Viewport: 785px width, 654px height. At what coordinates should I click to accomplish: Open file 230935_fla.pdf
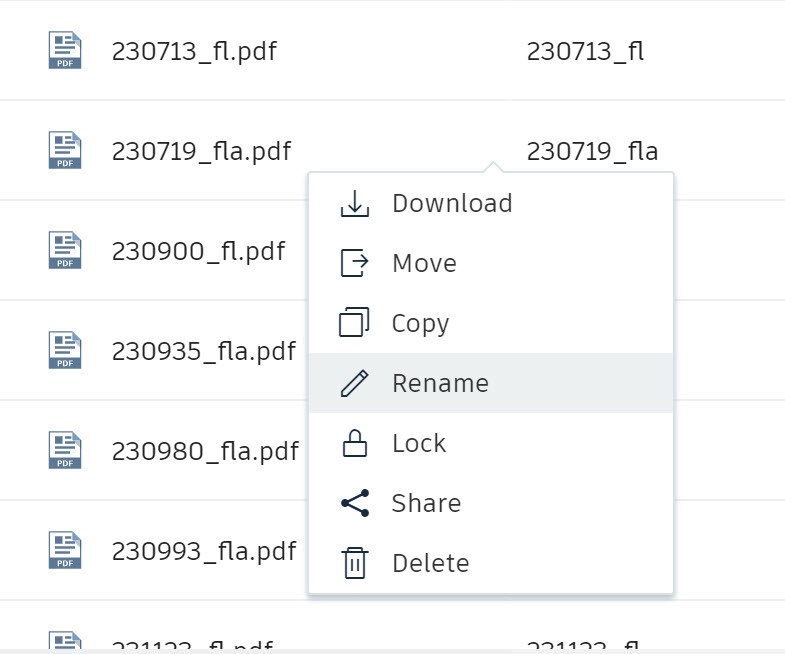[x=204, y=351]
